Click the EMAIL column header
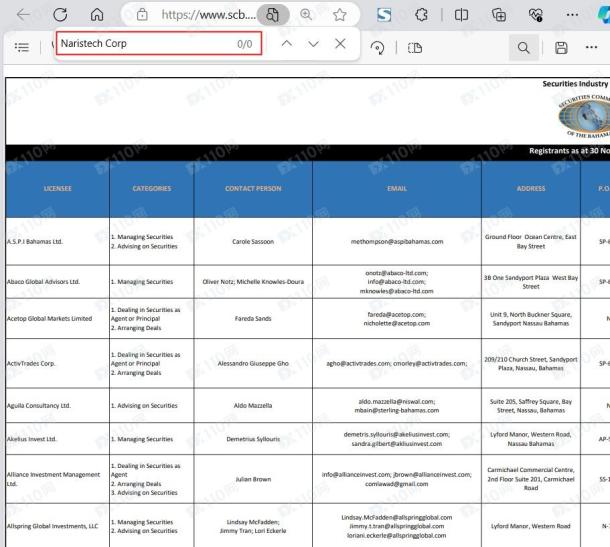 pyautogui.click(x=397, y=188)
